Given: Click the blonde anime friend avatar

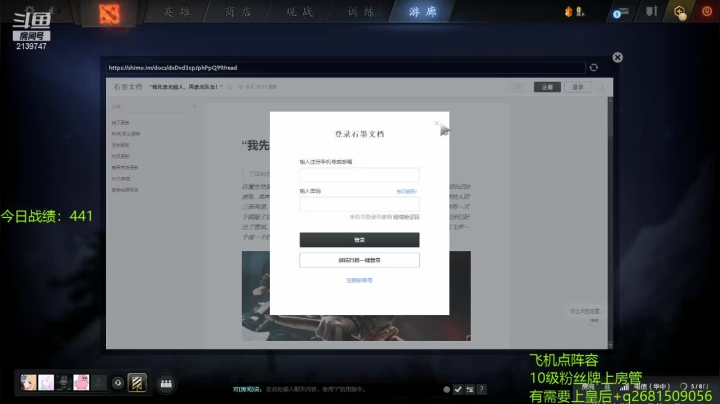Looking at the screenshot, I should pos(28,382).
